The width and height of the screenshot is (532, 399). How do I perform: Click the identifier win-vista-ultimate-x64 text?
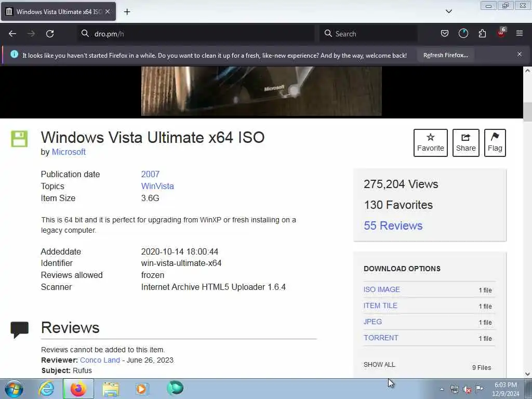tap(181, 263)
